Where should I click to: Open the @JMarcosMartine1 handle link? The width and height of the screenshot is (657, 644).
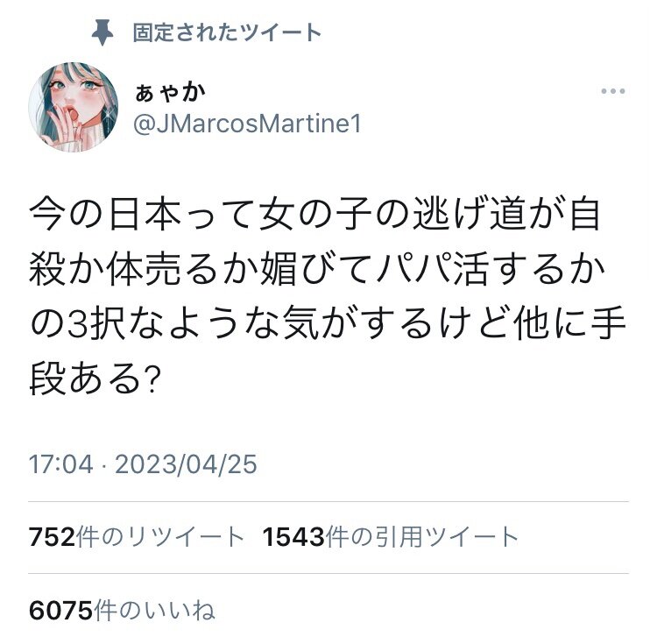[247, 124]
